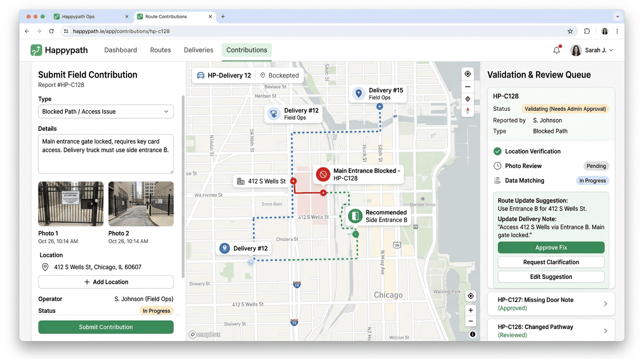Click the Recommended Side Entrance B door icon
This screenshot has width=644, height=359.
click(355, 216)
